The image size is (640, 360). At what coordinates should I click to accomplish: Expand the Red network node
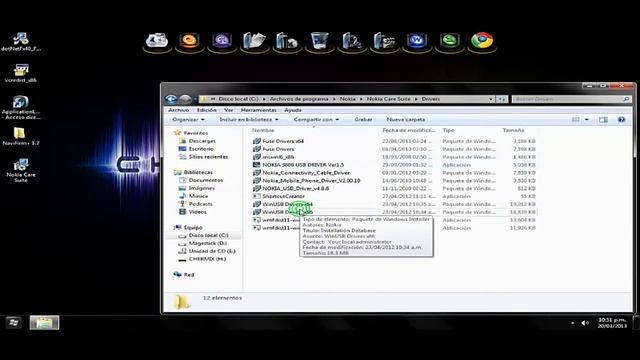(x=184, y=275)
